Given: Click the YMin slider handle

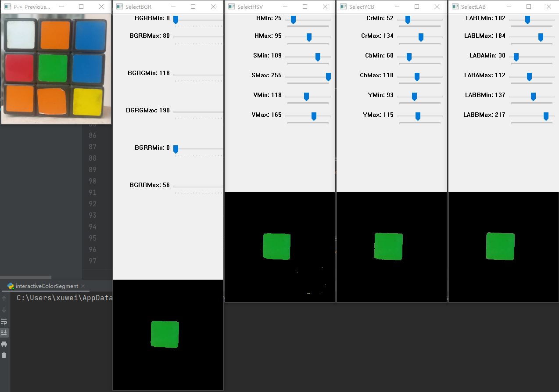Looking at the screenshot, I should pyautogui.click(x=414, y=97).
